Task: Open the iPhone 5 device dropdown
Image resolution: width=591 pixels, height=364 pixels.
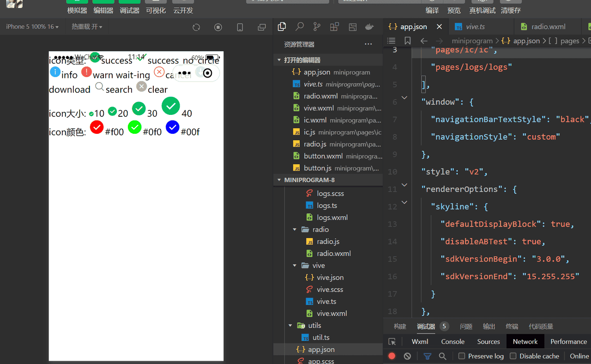Action: [32, 27]
